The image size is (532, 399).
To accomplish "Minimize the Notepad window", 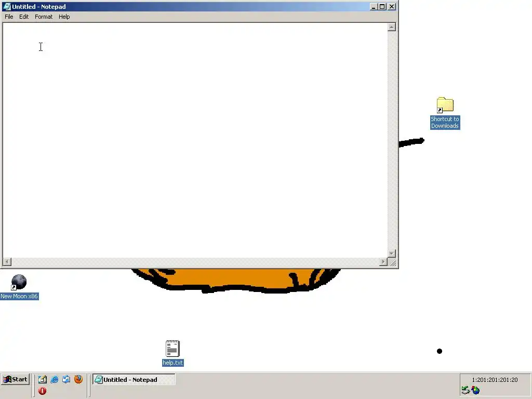I will tap(374, 6).
